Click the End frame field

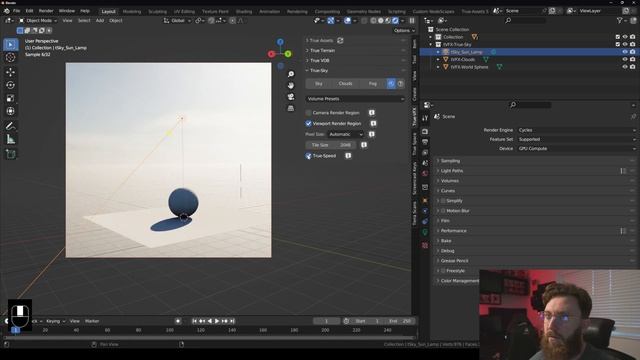point(399,321)
